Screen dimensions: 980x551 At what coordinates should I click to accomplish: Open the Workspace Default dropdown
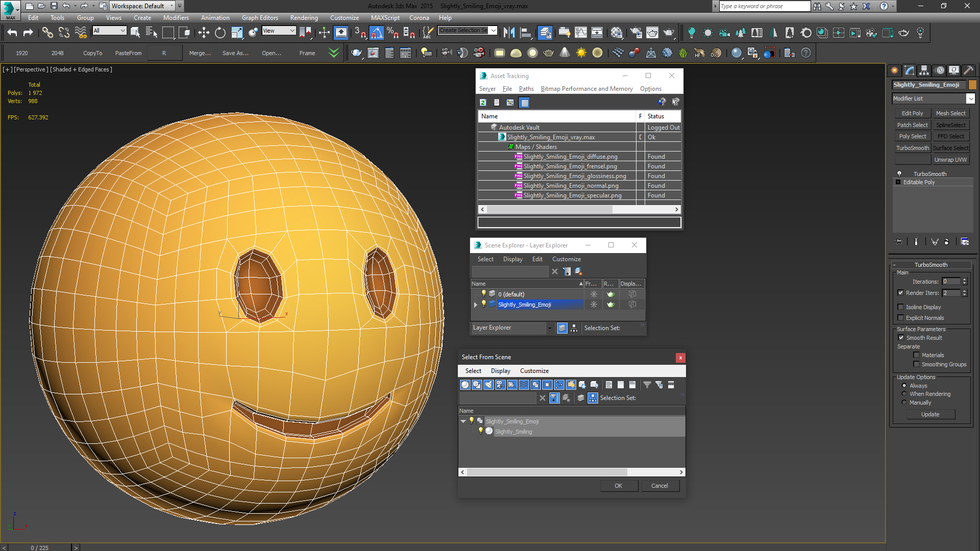point(172,6)
